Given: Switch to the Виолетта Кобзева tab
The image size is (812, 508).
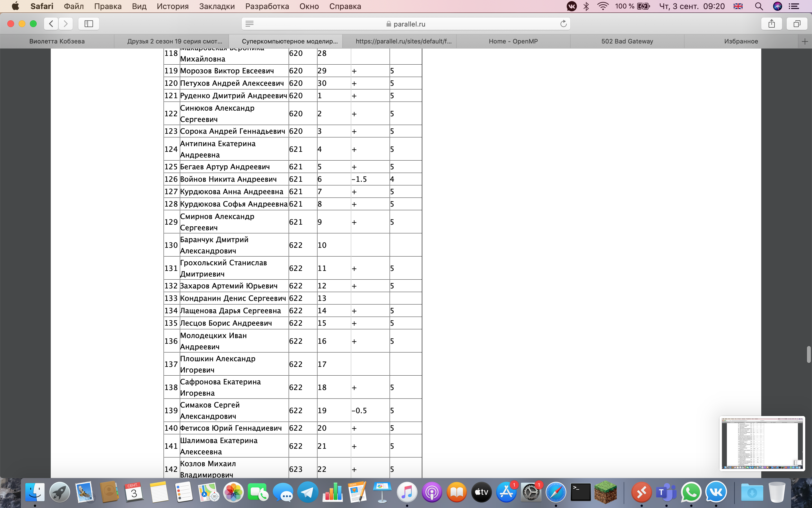Looking at the screenshot, I should pos(57,41).
